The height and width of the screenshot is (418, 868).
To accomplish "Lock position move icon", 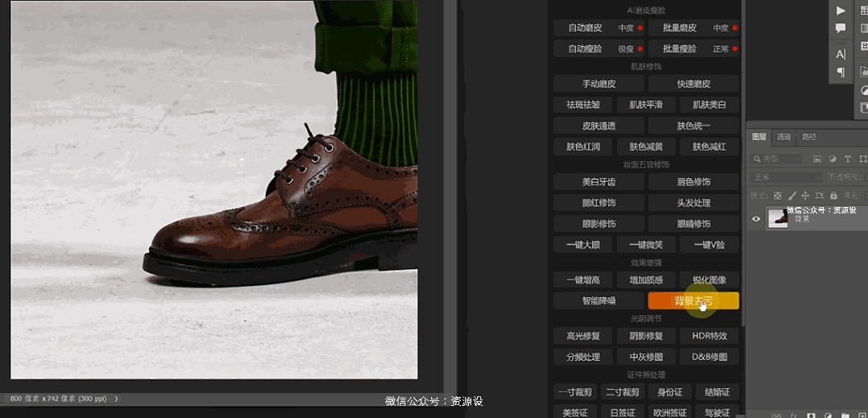I will 805,196.
